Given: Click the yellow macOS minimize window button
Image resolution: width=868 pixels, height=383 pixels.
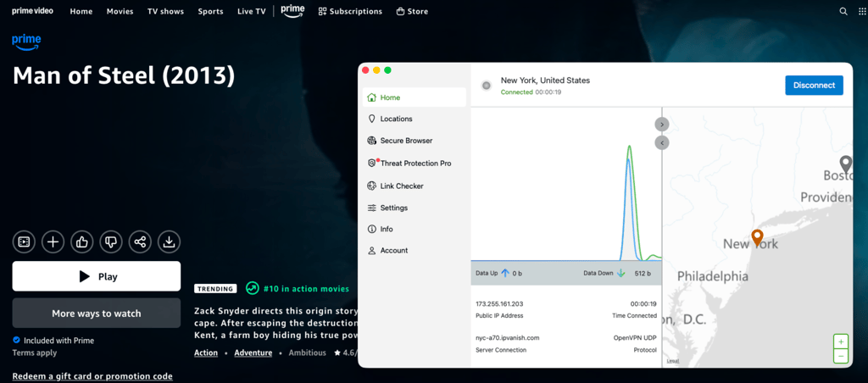Looking at the screenshot, I should point(376,70).
